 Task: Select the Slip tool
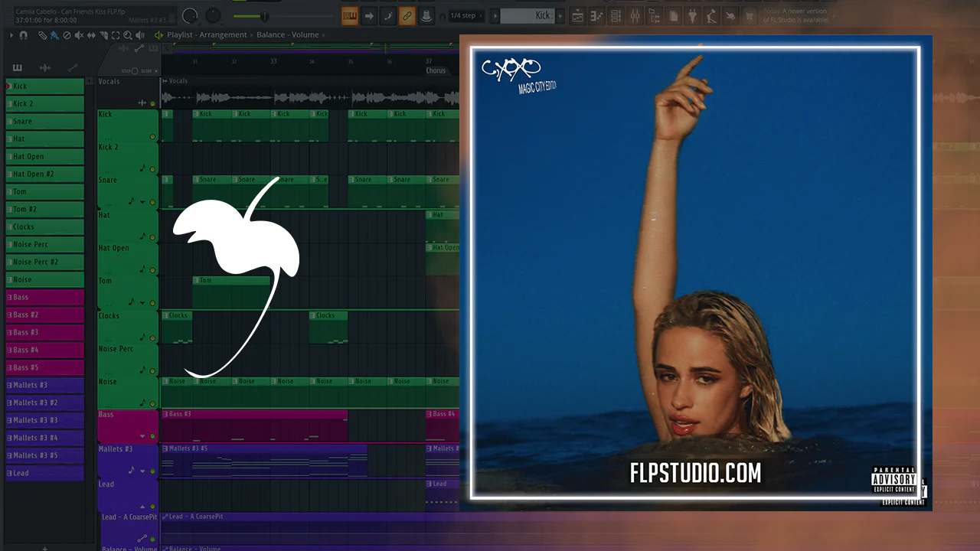coord(91,35)
